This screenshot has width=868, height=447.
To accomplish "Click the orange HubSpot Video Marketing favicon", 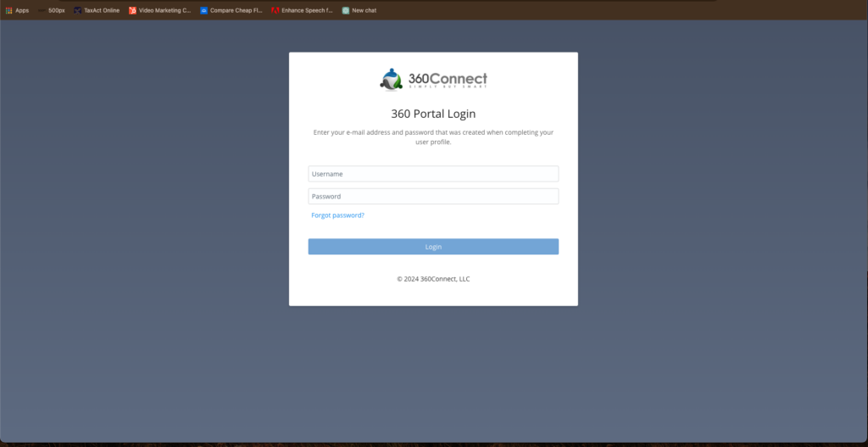I will pos(132,10).
